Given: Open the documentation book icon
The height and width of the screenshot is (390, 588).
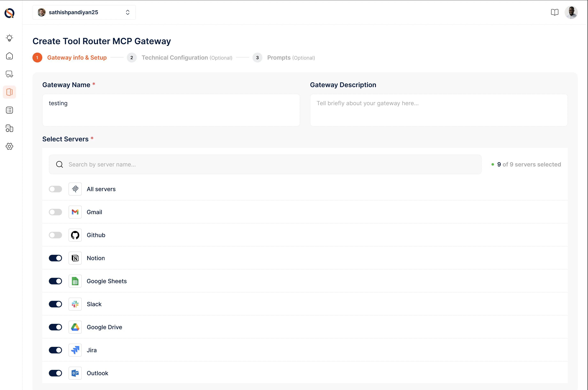Looking at the screenshot, I should click(555, 12).
